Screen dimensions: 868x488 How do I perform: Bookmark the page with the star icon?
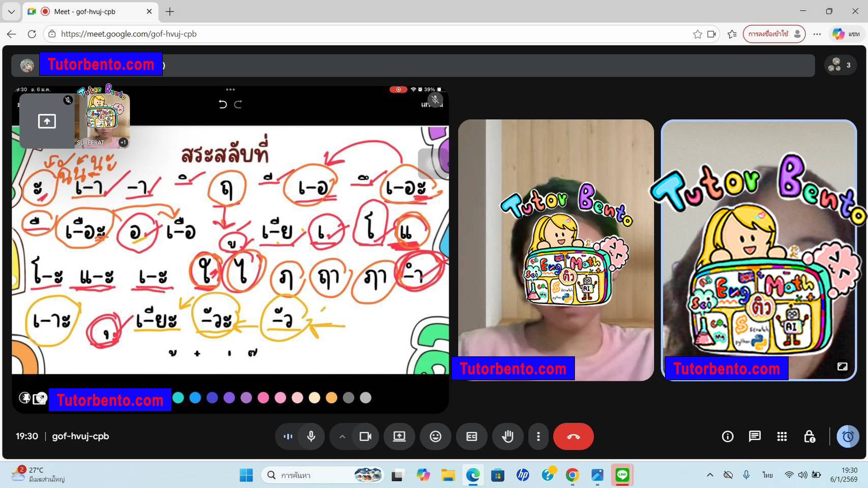coord(698,34)
